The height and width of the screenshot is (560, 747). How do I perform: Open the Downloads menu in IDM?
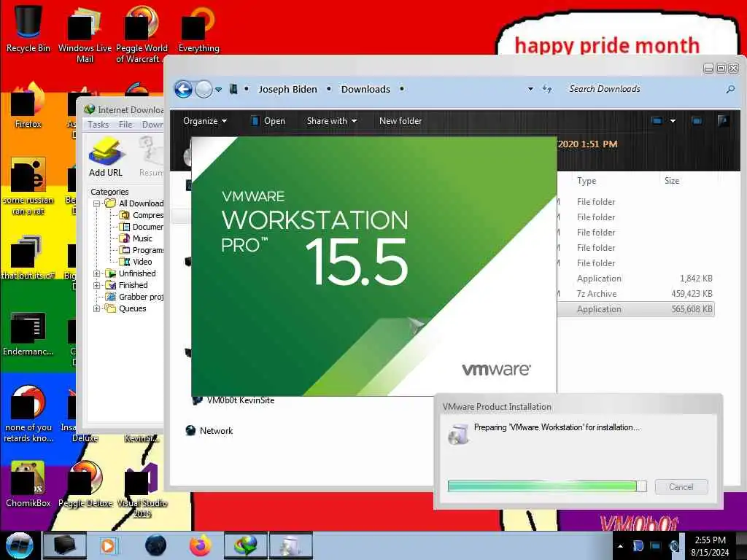(152, 124)
